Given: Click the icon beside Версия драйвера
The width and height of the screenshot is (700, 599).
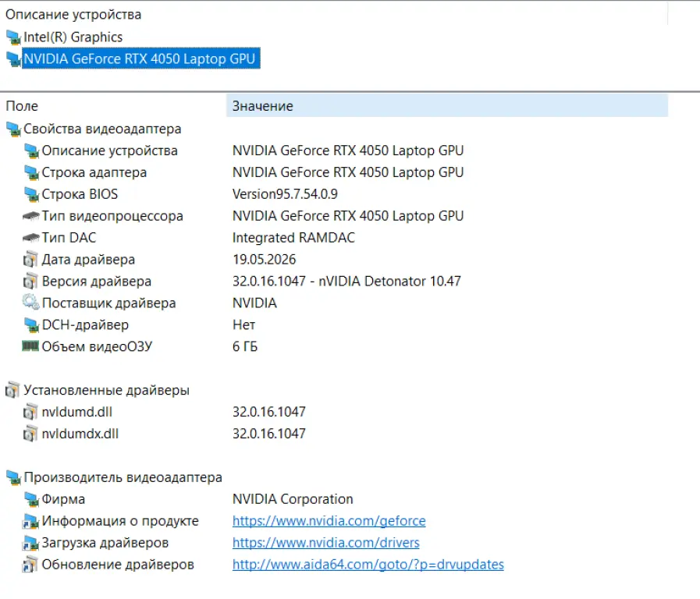Looking at the screenshot, I should (30, 281).
